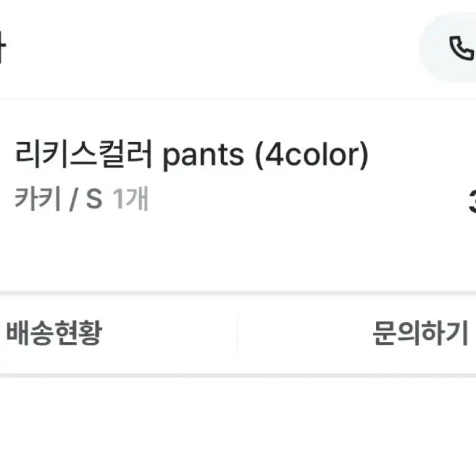Click the divider between 배송현황 and 문의하기
Image resolution: width=476 pixels, height=476 pixels.
[237, 334]
